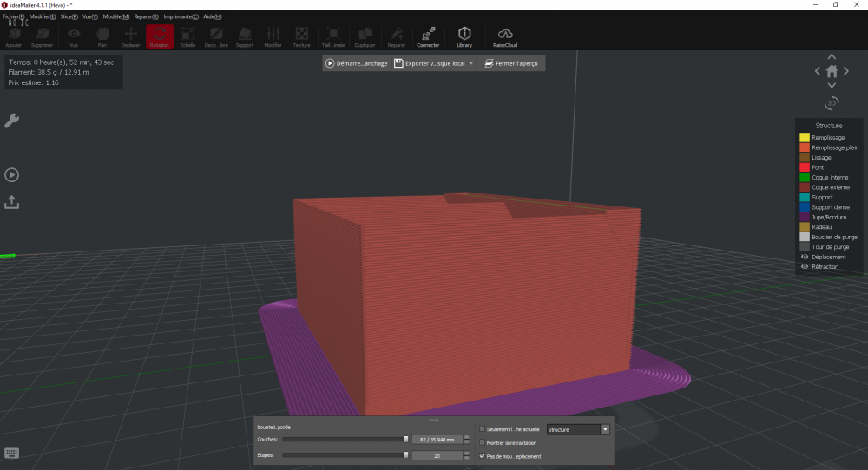
Task: Decrease Etapes value with down stepper
Action: [x=467, y=458]
